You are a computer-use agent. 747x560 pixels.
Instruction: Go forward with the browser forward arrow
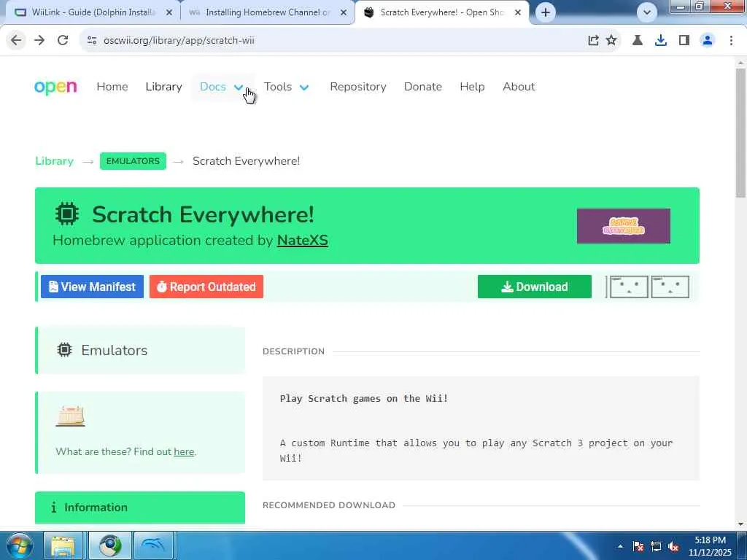[x=39, y=41]
